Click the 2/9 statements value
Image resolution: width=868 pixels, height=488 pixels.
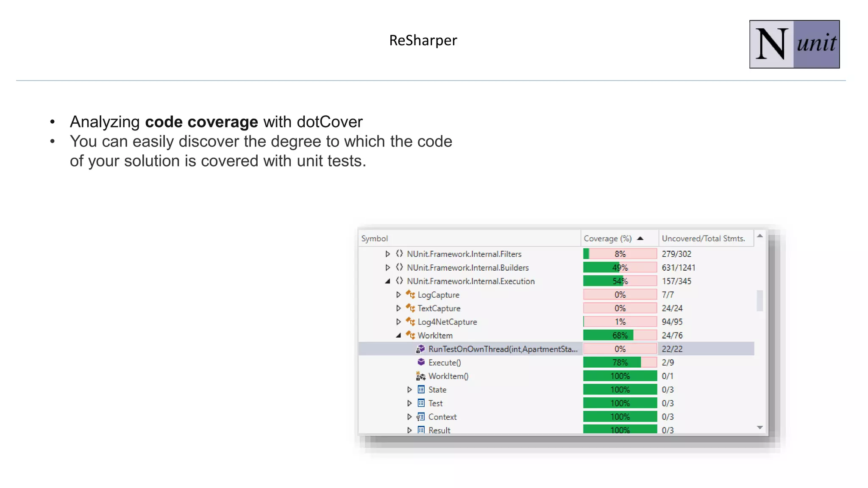click(x=668, y=362)
